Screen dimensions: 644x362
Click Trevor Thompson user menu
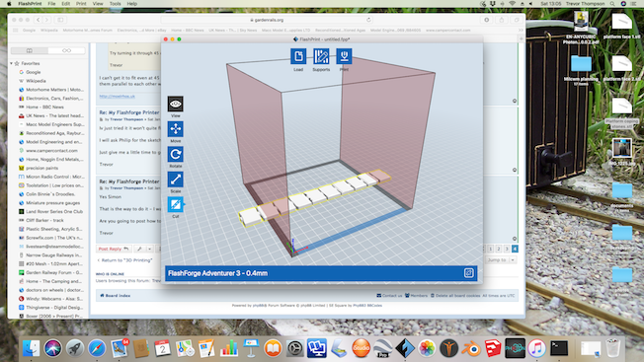[586, 4]
